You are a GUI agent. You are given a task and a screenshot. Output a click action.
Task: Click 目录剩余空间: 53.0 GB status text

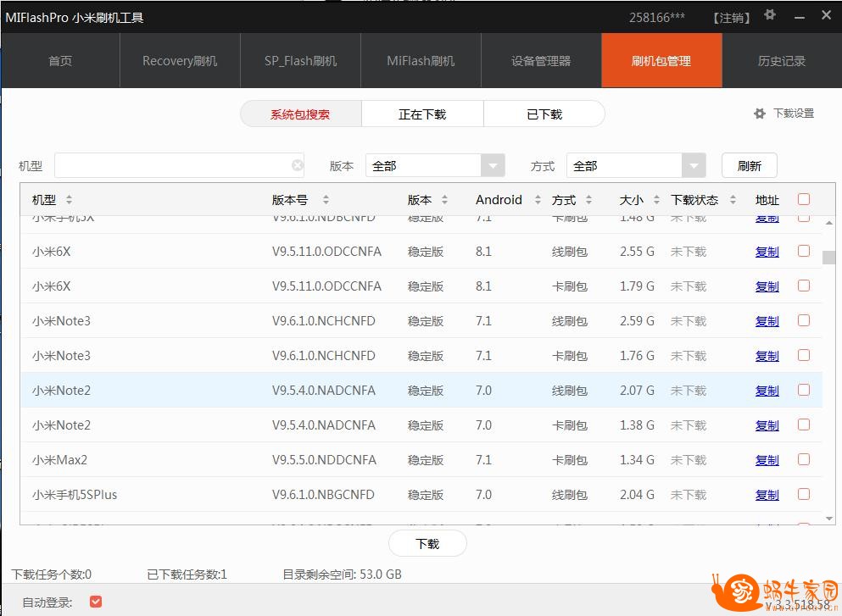pos(342,574)
